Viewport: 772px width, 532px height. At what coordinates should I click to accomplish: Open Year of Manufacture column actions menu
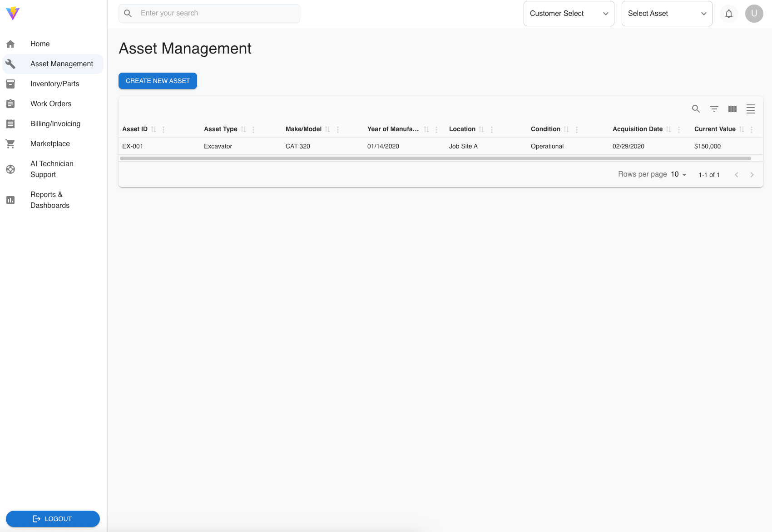click(x=436, y=129)
